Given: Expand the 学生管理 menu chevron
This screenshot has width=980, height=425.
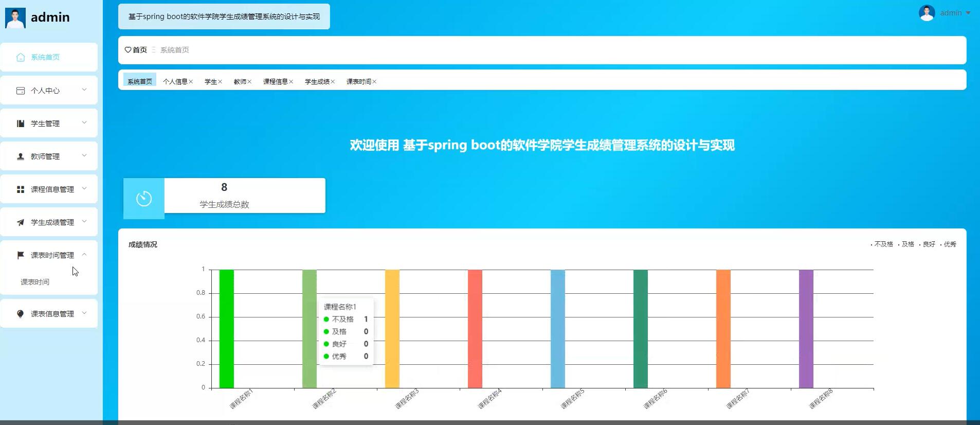Looking at the screenshot, I should [84, 122].
